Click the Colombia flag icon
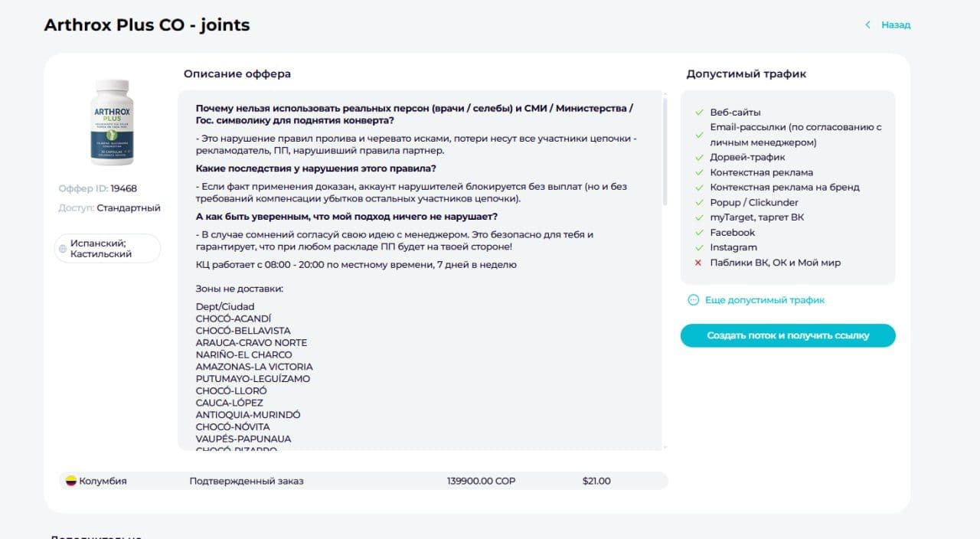The width and height of the screenshot is (980, 539). point(70,481)
